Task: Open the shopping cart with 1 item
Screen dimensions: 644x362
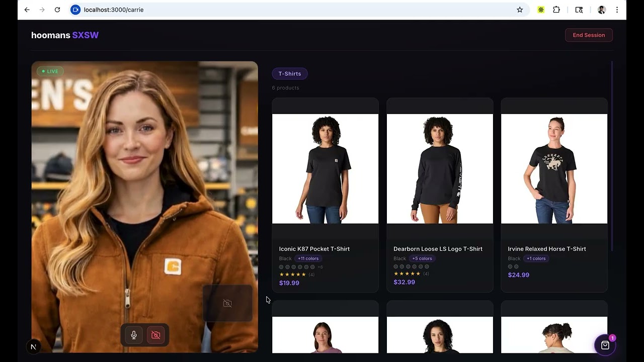Action: tap(605, 345)
